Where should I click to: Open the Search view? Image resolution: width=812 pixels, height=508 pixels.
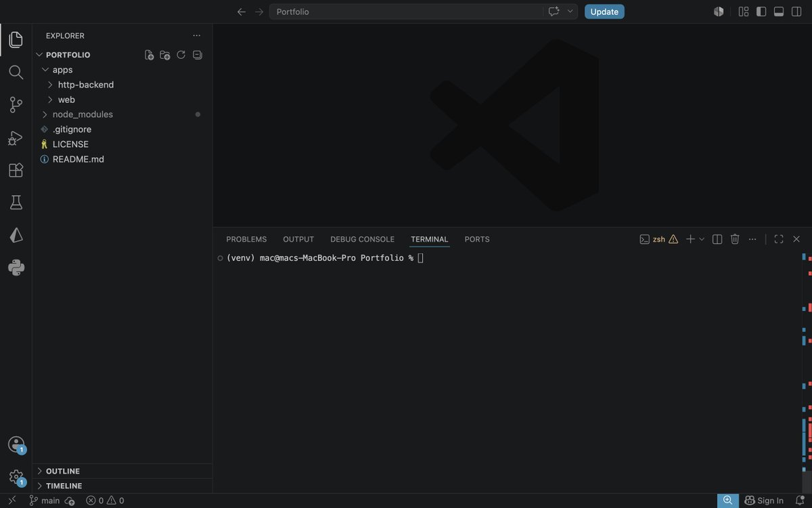(x=16, y=72)
